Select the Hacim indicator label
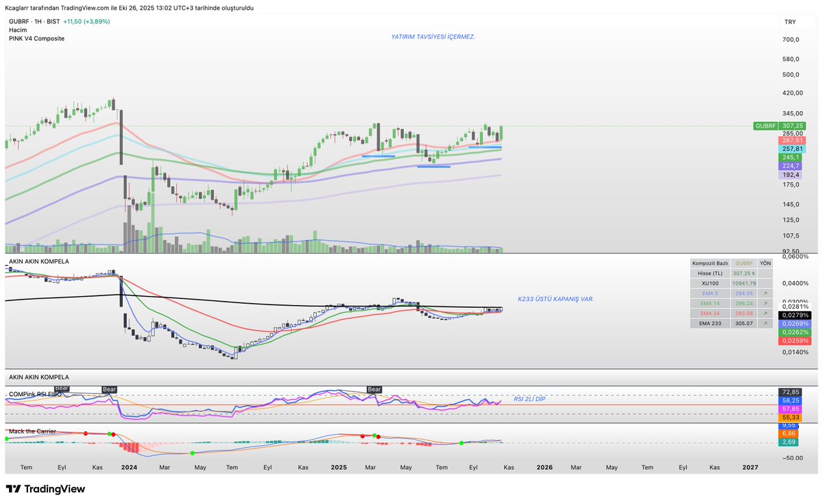This screenshot has height=504, width=823. [18, 30]
